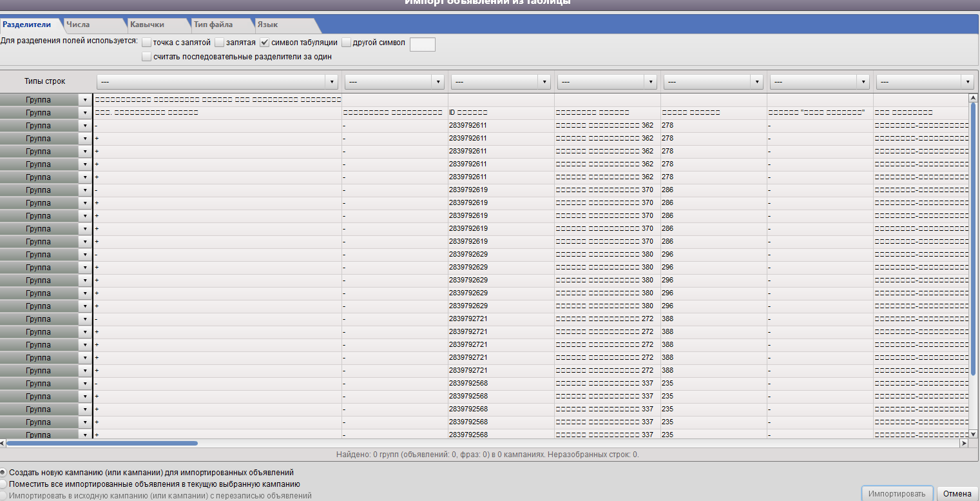Uncheck the символ табуляции checkbox
This screenshot has width=980, height=501.
[x=265, y=43]
